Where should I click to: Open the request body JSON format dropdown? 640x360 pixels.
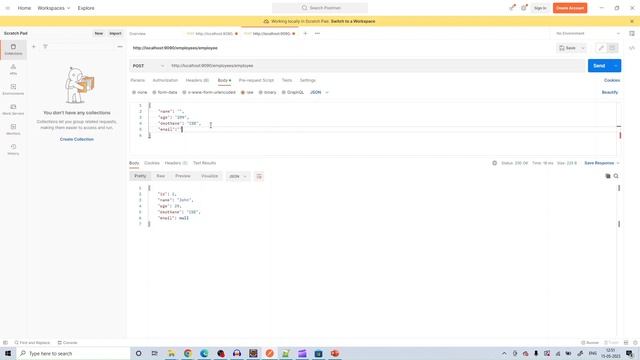(x=319, y=93)
